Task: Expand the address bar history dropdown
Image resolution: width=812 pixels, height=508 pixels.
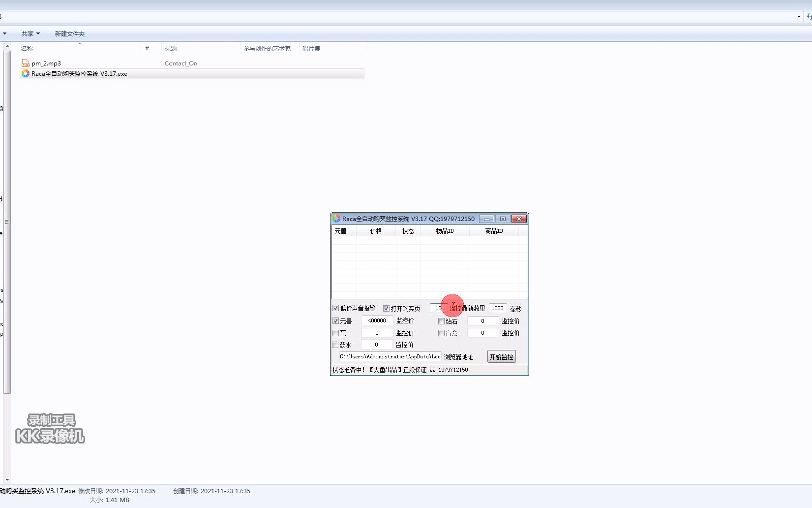Action: click(x=799, y=17)
